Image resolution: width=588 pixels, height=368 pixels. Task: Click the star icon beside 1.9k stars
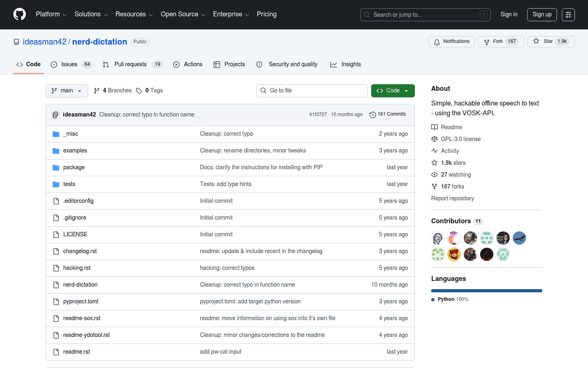(x=434, y=163)
